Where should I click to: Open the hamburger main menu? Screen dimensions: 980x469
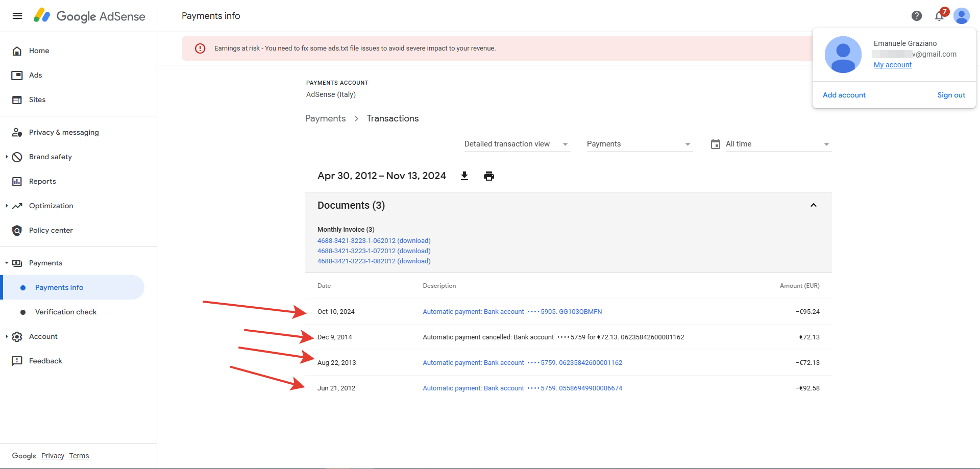coord(17,16)
